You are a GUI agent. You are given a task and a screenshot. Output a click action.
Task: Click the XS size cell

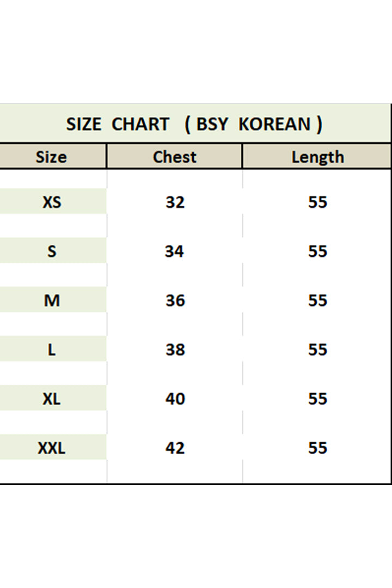tap(52, 202)
